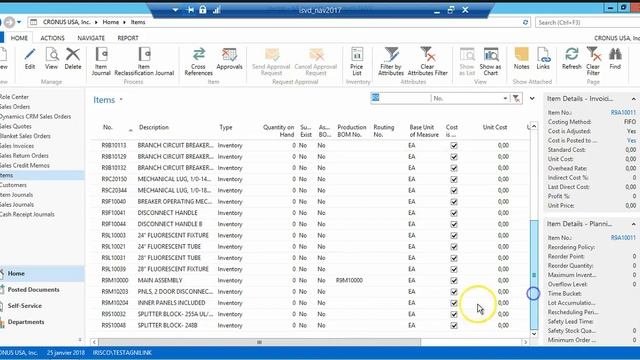
Task: Click the Items filter text field
Action: 400,98
